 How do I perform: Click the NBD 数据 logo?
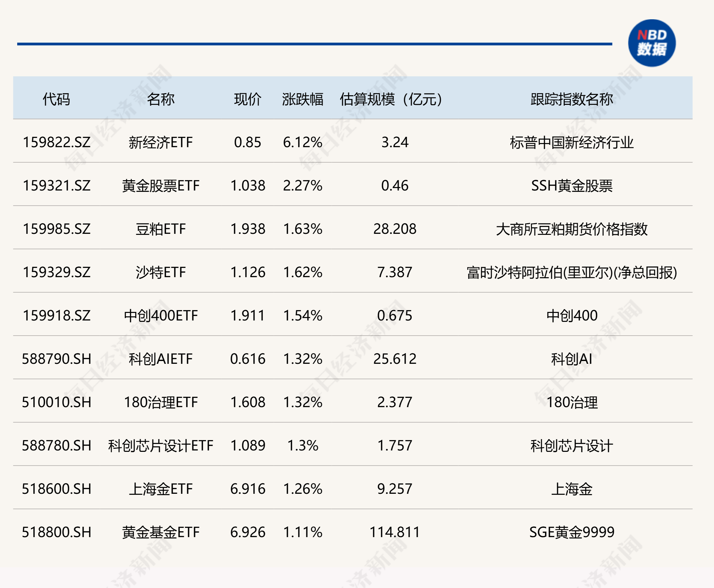pyautogui.click(x=652, y=42)
